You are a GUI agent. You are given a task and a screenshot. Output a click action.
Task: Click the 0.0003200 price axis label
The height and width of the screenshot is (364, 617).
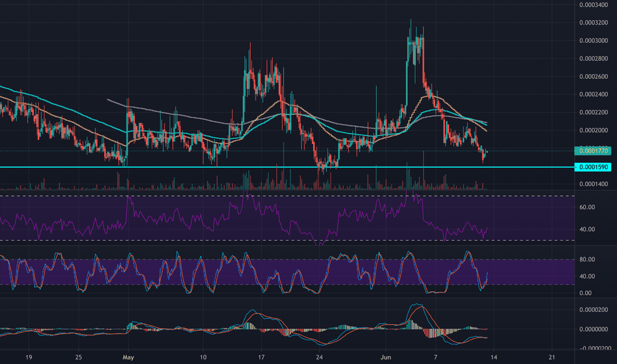[x=593, y=23]
